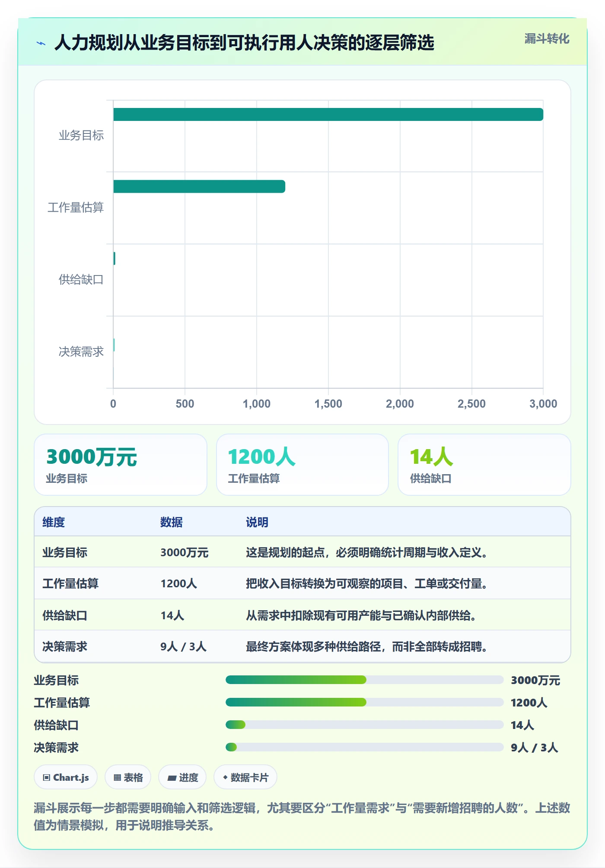Click the lightning icon beside the title

coord(41,43)
